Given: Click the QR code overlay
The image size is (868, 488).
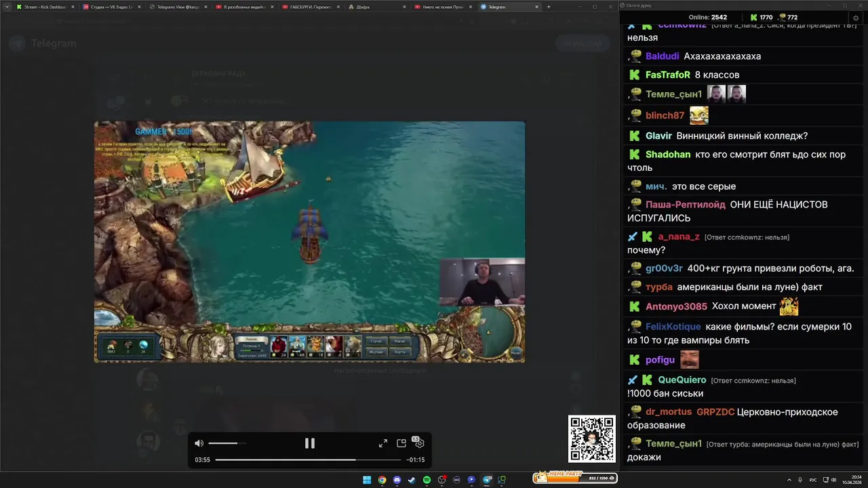Looking at the screenshot, I should 592,439.
